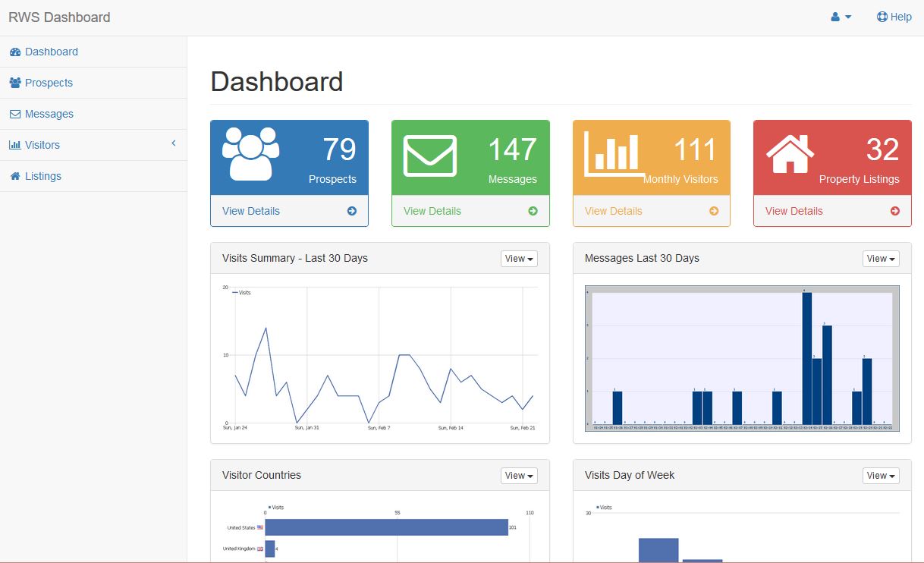Click the Visits legend in Visits Summary chart
This screenshot has width=924, height=563.
pos(242,292)
